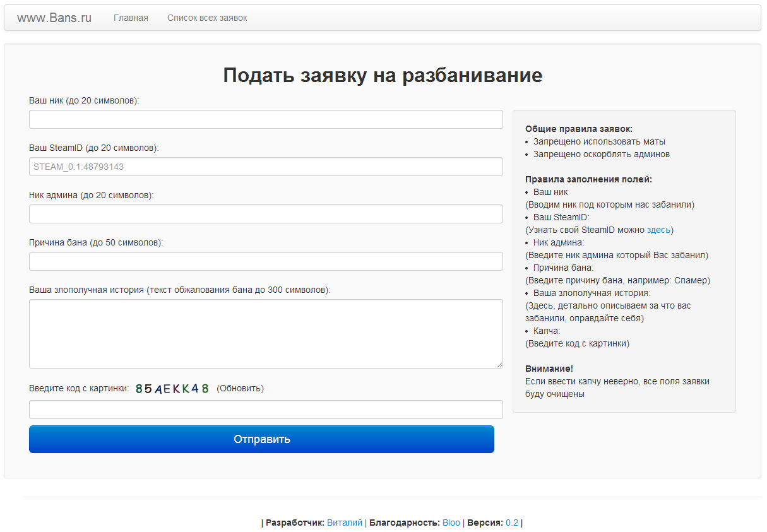Click the Общие правила заявок heading
The height and width of the screenshot is (532, 767).
[x=579, y=129]
